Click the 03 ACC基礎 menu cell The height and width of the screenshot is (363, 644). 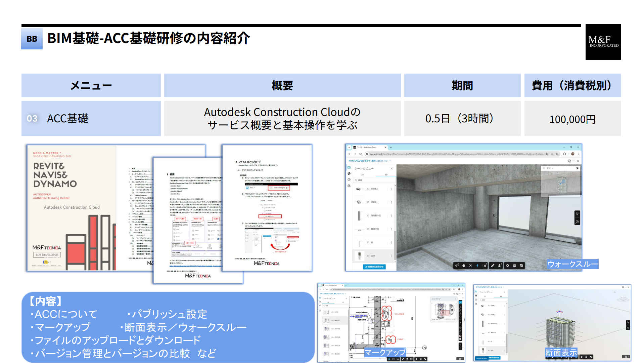[91, 119]
